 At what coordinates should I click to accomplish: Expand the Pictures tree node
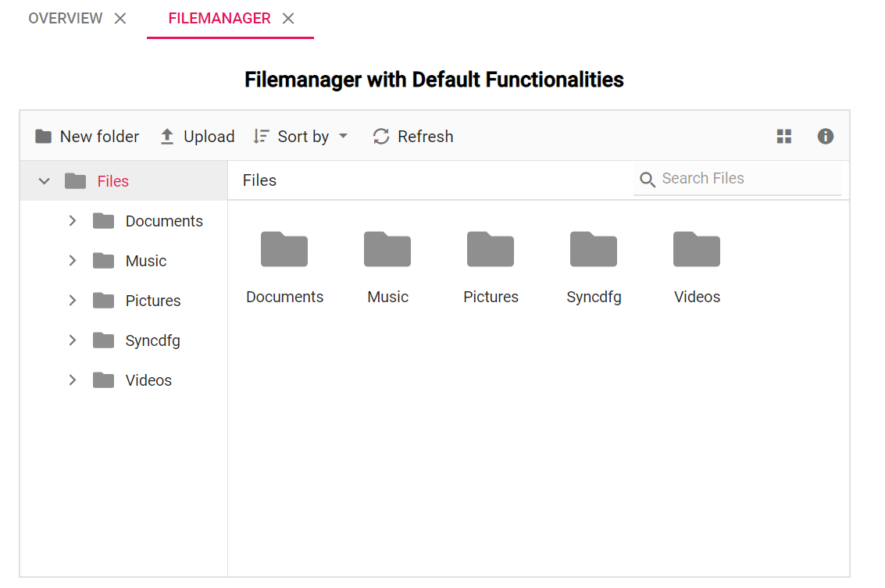coord(72,300)
